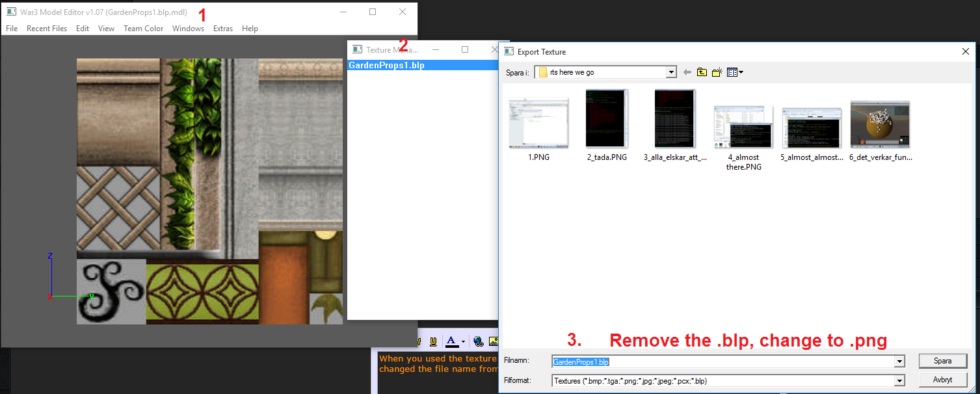Click the Texture Manager window title icon
Image resolution: width=980 pixels, height=394 pixels.
(x=357, y=49)
